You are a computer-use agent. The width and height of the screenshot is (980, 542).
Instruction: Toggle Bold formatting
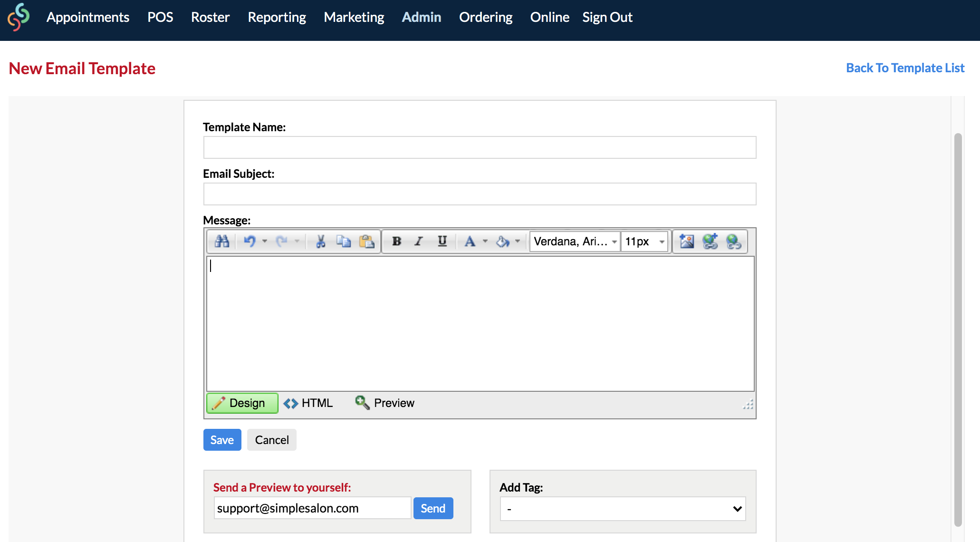click(396, 242)
